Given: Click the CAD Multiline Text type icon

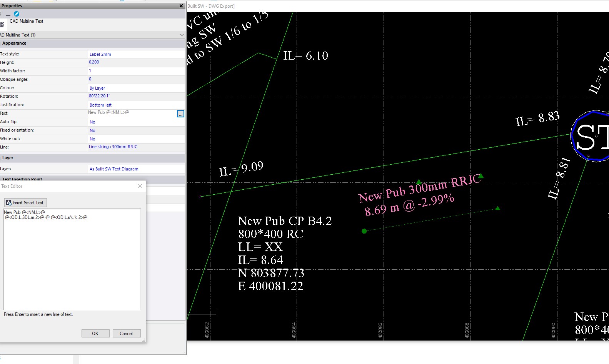Looking at the screenshot, I should [2, 25].
